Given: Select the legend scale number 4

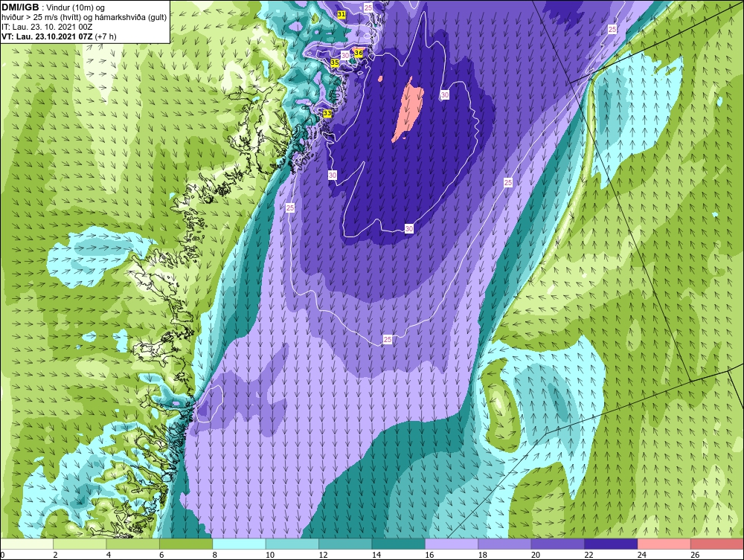Looking at the screenshot, I should pos(109,555).
